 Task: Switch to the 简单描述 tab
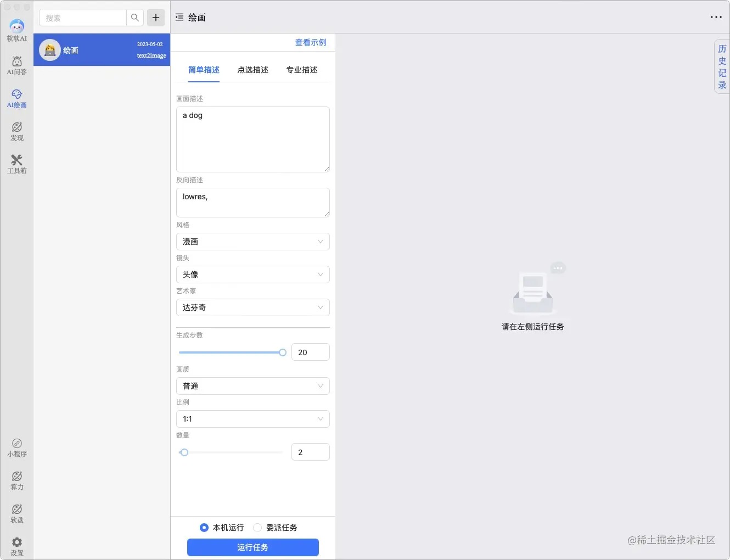click(x=204, y=70)
